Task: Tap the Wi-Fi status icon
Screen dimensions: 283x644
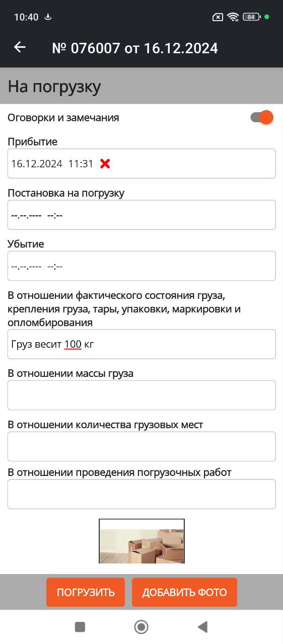Action: coord(233,17)
